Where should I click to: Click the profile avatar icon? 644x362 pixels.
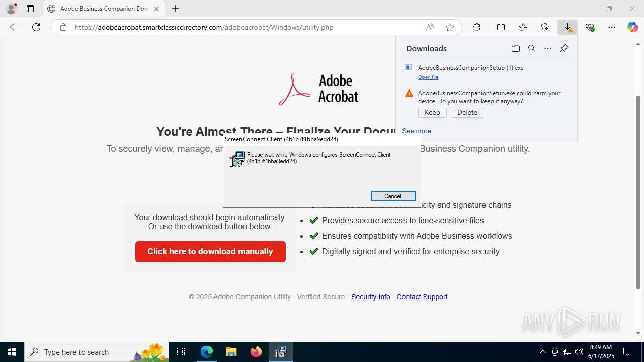(11, 9)
